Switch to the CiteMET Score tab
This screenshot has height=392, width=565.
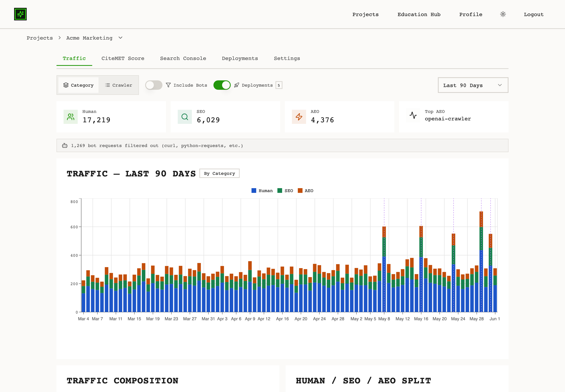(123, 58)
